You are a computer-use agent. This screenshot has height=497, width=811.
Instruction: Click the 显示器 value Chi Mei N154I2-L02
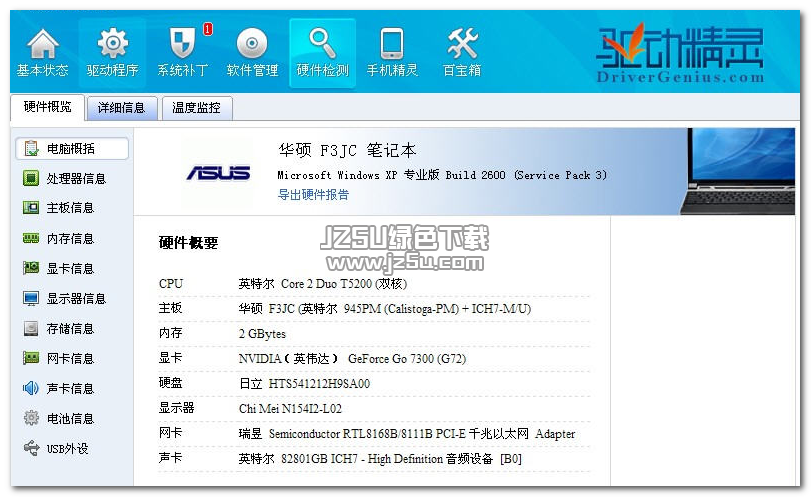click(x=290, y=408)
